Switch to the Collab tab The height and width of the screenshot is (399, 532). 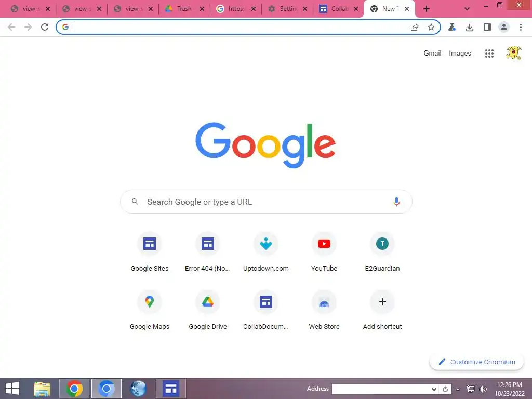pos(338,9)
